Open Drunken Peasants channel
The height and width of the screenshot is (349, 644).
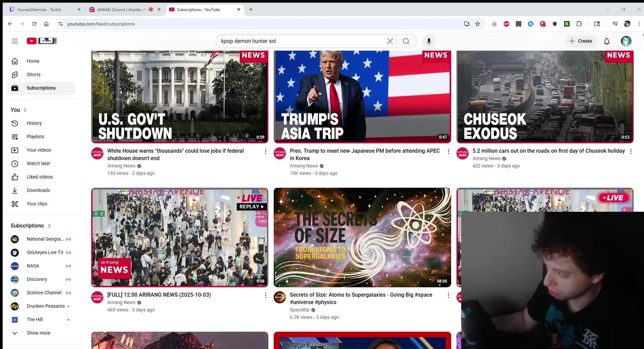tap(41, 306)
